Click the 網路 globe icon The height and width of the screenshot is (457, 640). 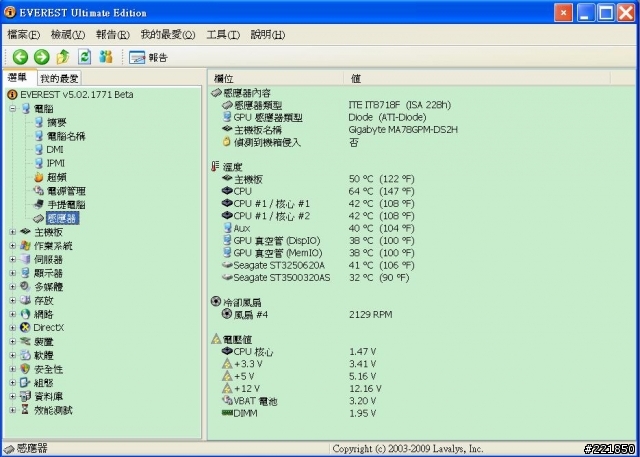coord(25,314)
